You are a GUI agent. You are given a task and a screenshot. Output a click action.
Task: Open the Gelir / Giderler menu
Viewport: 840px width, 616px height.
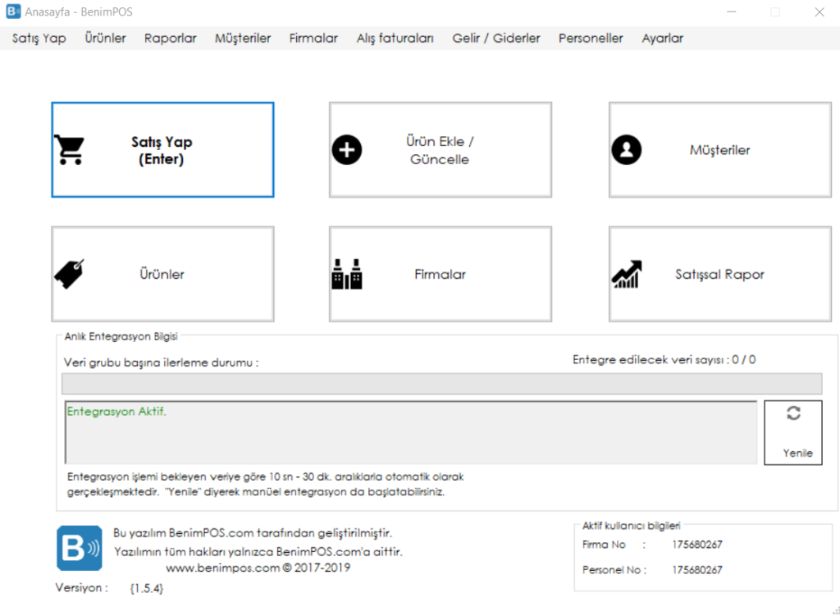[496, 38]
